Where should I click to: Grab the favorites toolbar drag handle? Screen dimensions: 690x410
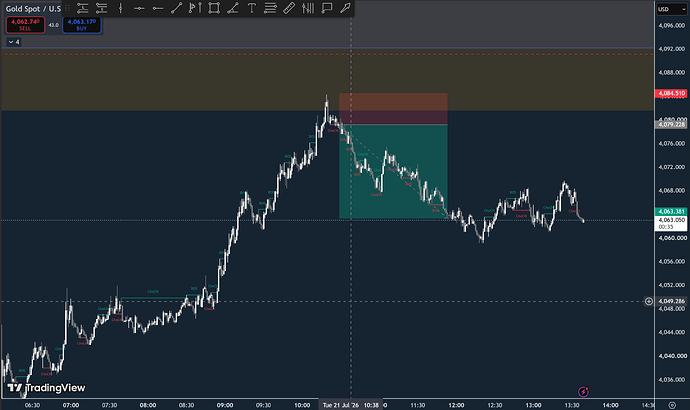click(68, 8)
